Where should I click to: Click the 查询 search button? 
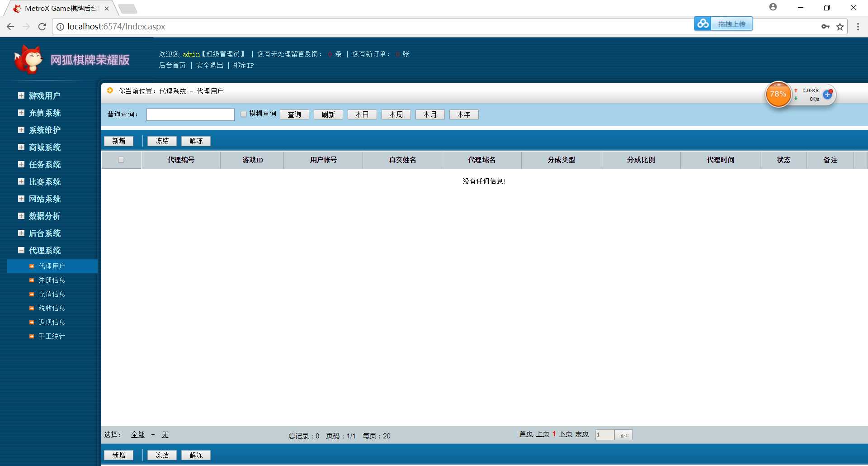(294, 114)
